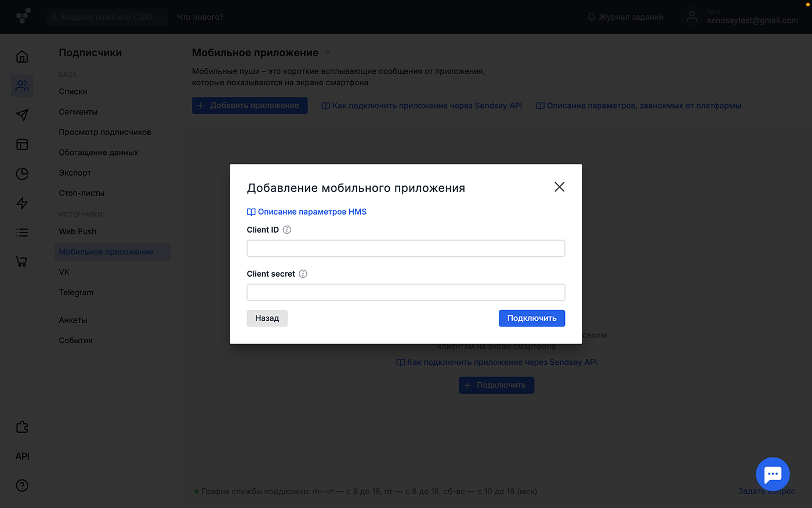Click into the Client secret field
The width and height of the screenshot is (812, 508).
(x=405, y=292)
